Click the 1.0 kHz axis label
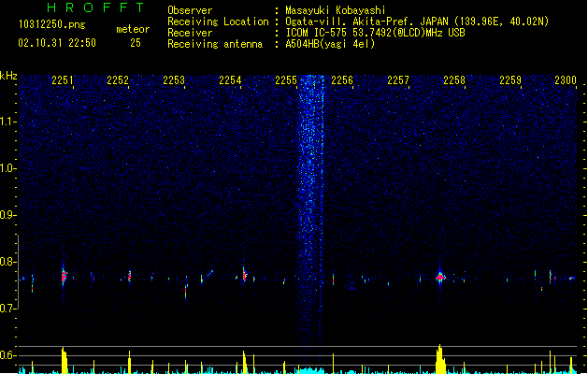The image size is (588, 374). tap(7, 168)
